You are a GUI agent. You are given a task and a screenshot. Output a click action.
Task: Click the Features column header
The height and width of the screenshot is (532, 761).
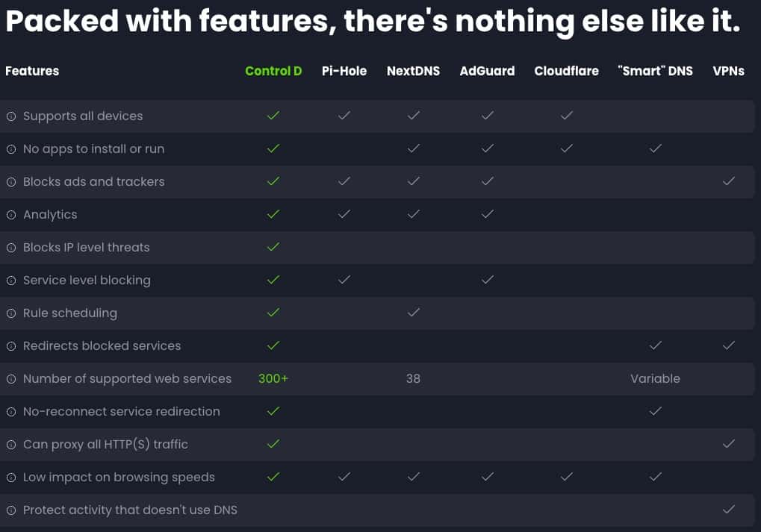tap(32, 71)
